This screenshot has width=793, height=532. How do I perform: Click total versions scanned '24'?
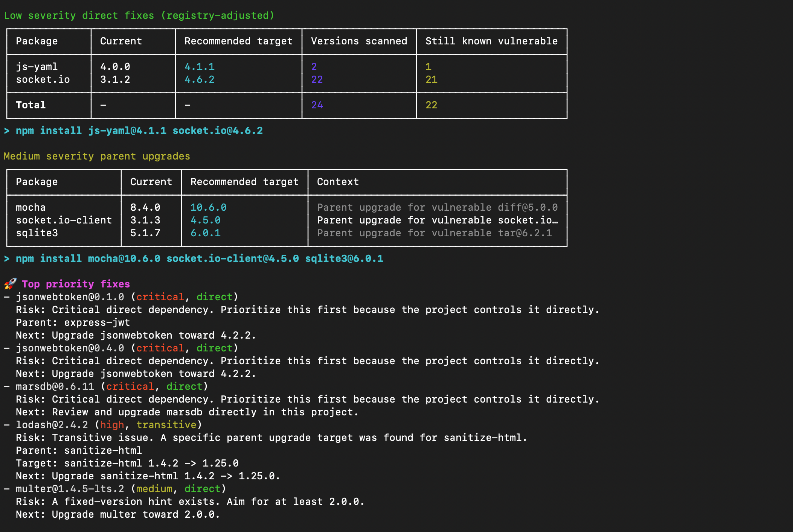point(317,105)
